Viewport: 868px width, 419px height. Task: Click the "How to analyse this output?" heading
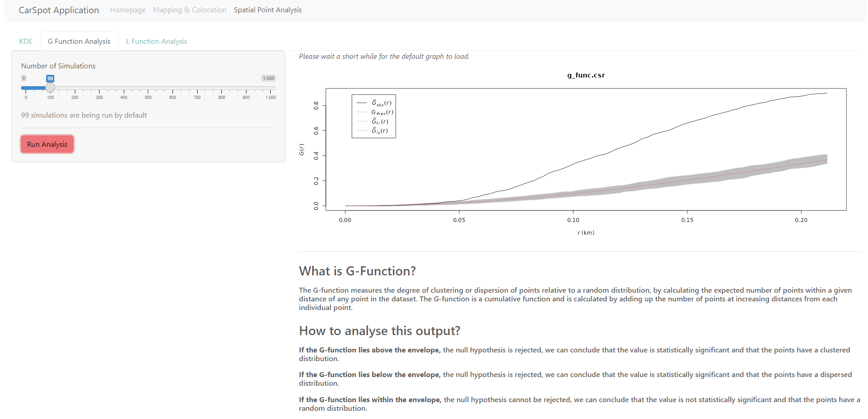[x=379, y=331]
